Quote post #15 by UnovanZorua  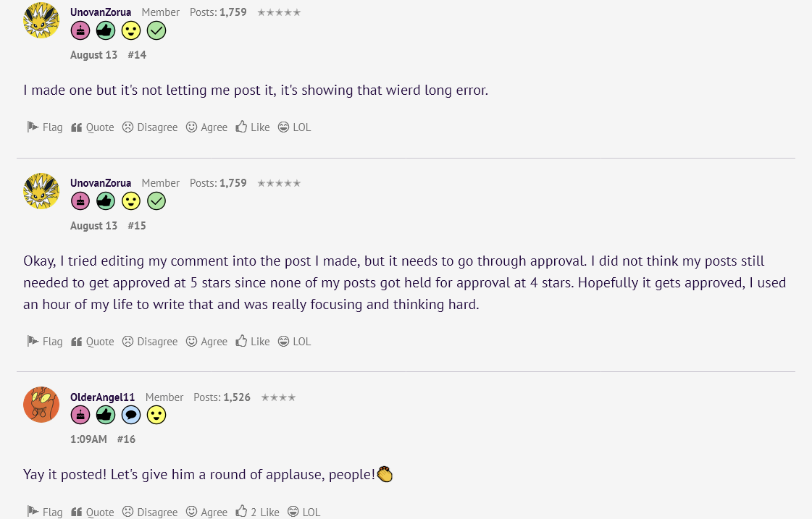(x=92, y=342)
